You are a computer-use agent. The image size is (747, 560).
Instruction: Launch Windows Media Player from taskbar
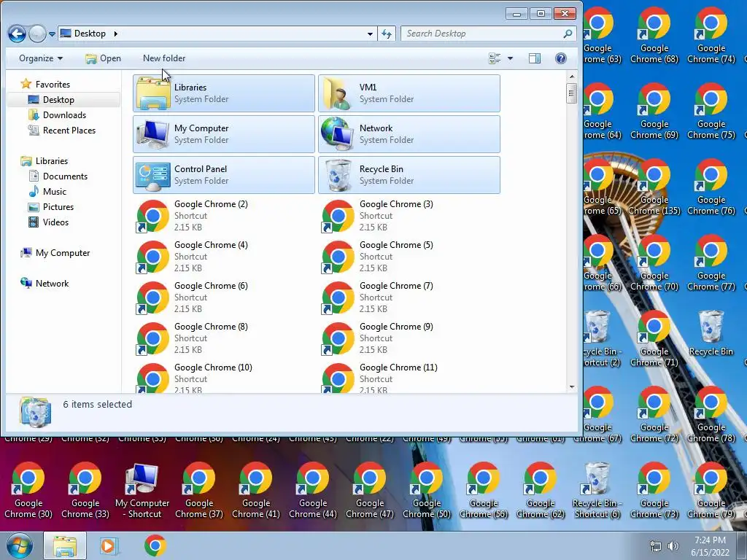tap(109, 545)
